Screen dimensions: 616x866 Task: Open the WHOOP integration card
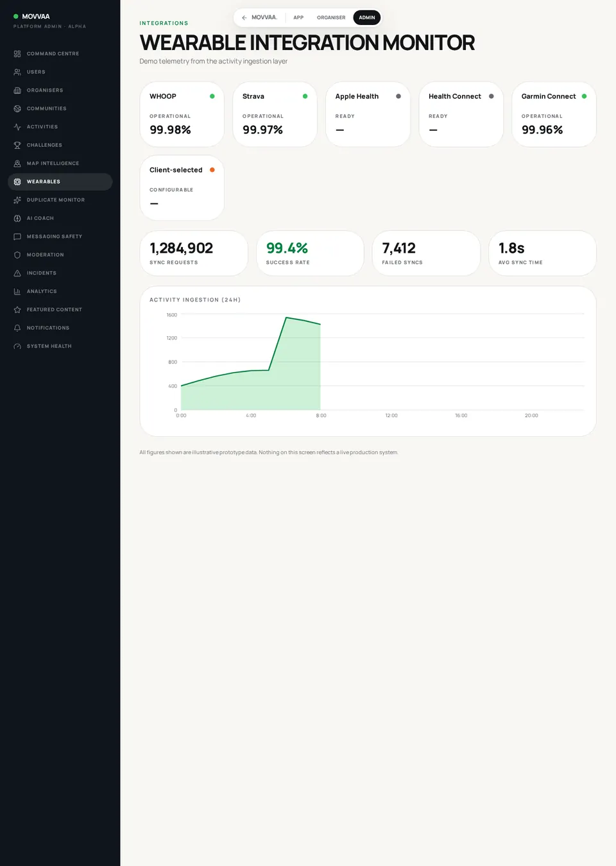coord(182,114)
